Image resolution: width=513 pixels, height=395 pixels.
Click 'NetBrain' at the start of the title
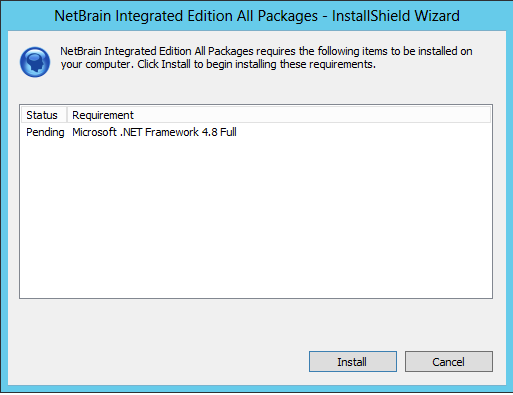click(x=83, y=16)
